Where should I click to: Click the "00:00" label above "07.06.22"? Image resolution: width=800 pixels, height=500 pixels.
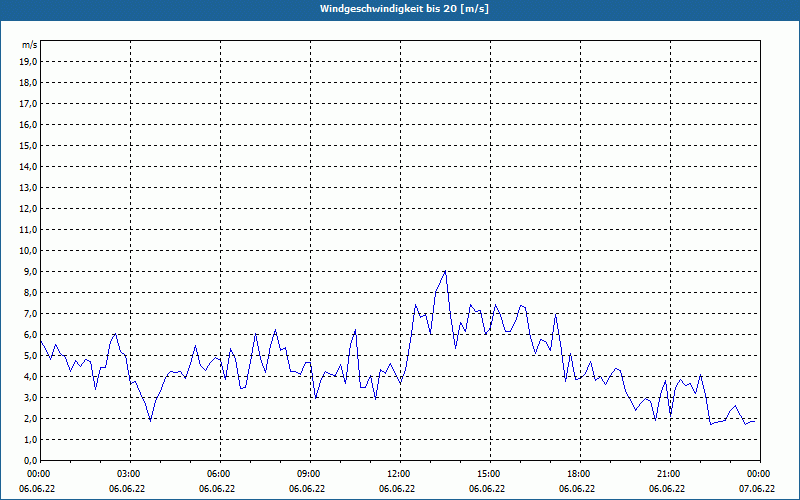pyautogui.click(x=760, y=474)
